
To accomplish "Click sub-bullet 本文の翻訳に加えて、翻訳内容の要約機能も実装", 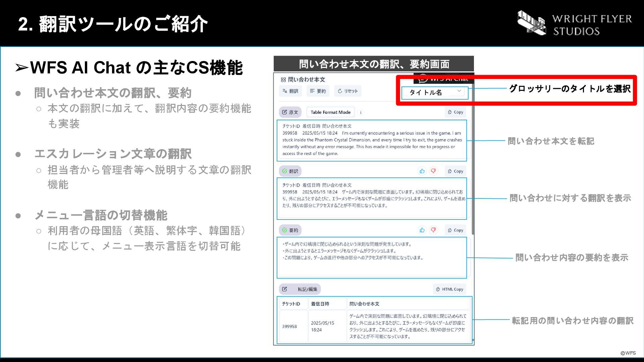I will [x=149, y=116].
